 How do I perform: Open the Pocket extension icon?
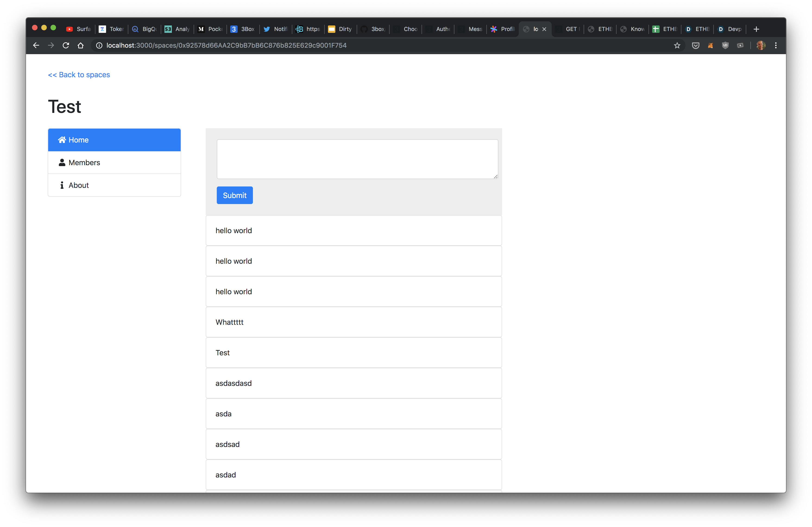point(695,45)
